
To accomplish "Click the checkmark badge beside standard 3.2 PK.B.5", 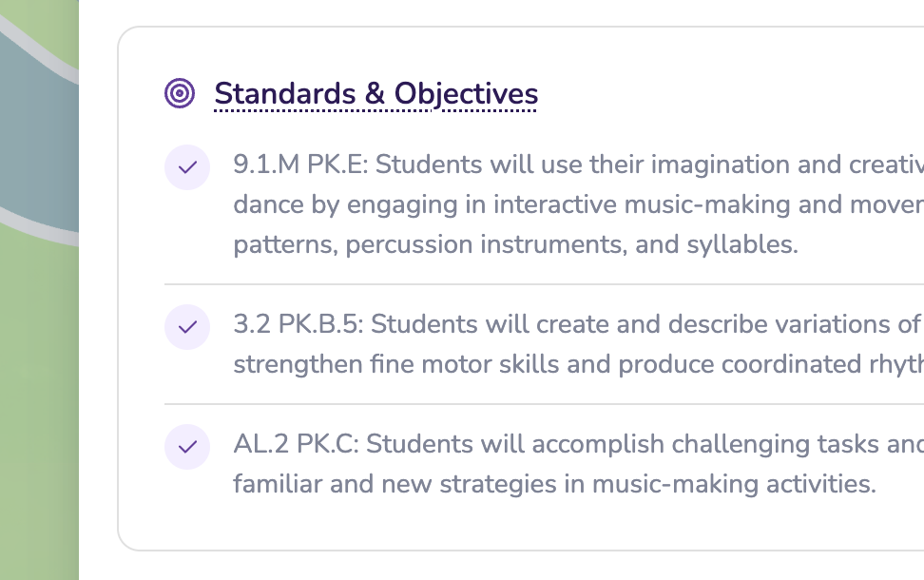I will coord(187,327).
